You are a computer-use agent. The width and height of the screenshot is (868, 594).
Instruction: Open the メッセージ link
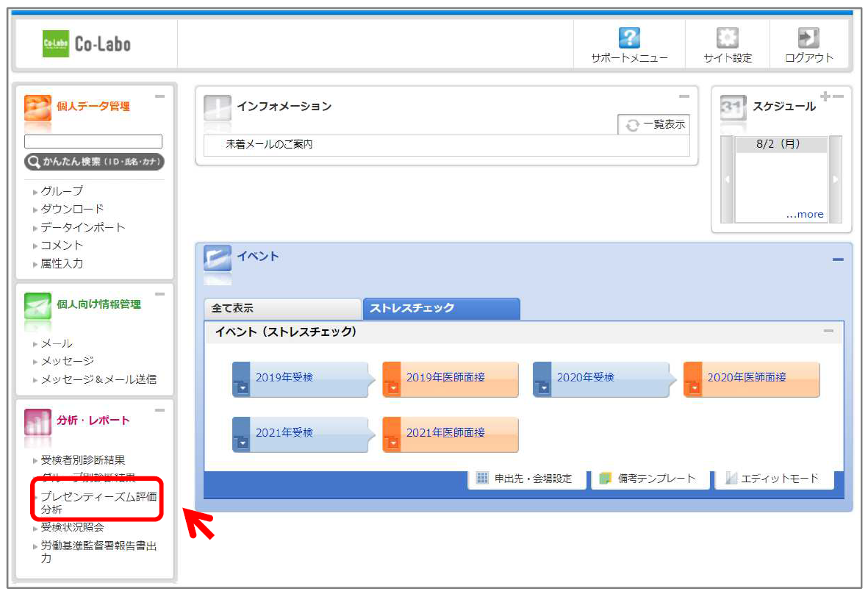(x=67, y=361)
